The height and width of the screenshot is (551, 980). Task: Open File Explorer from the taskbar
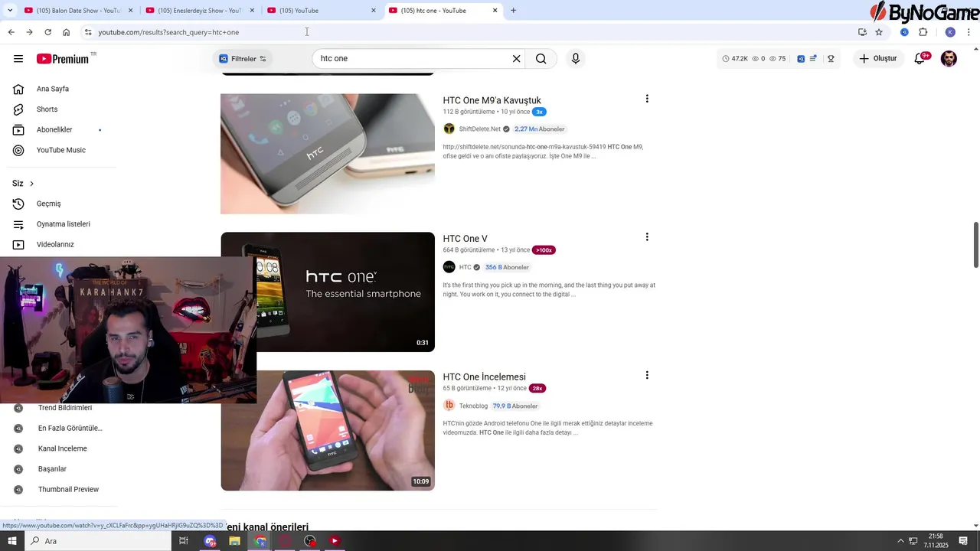(x=234, y=541)
